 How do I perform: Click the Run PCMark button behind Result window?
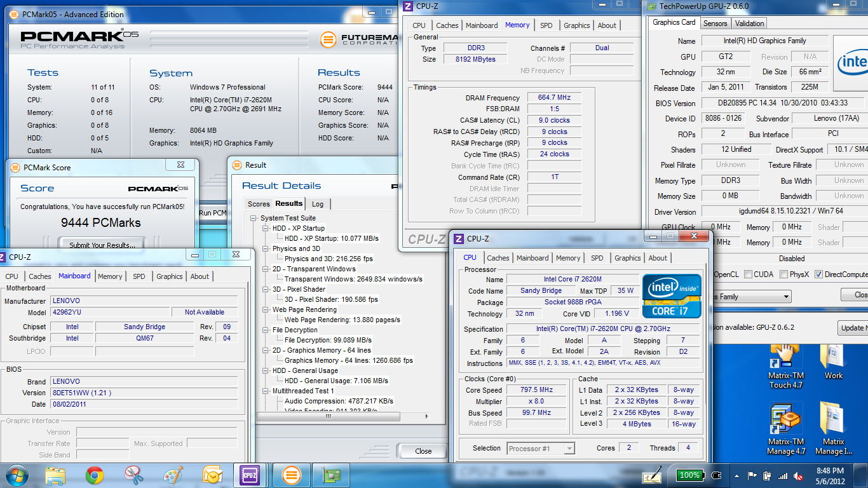point(214,213)
